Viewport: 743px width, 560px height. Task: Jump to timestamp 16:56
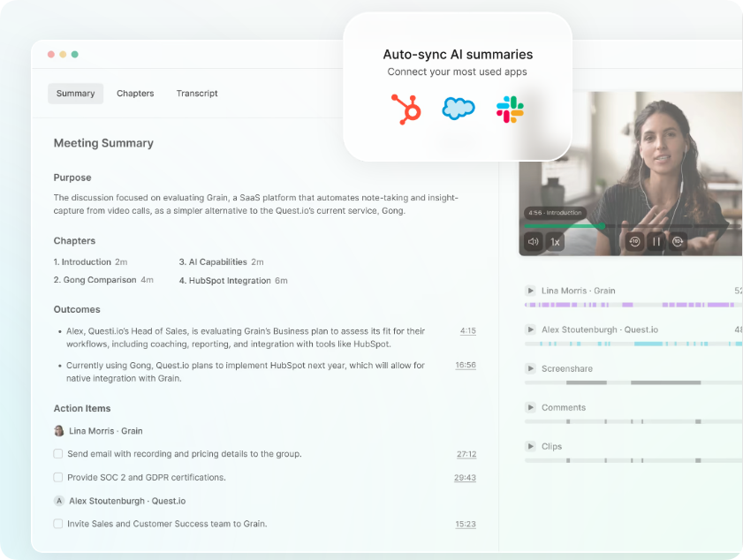coord(466,365)
